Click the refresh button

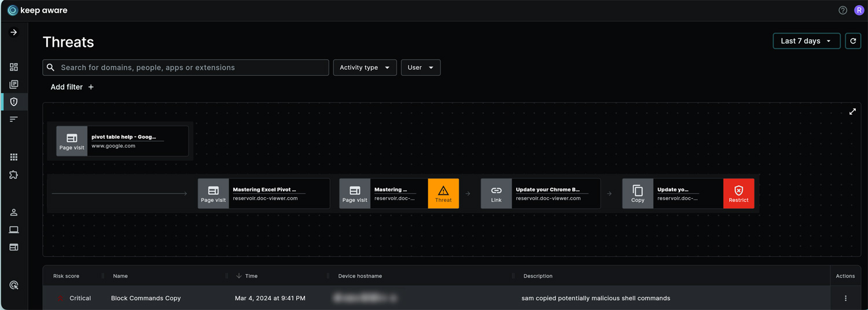(853, 41)
